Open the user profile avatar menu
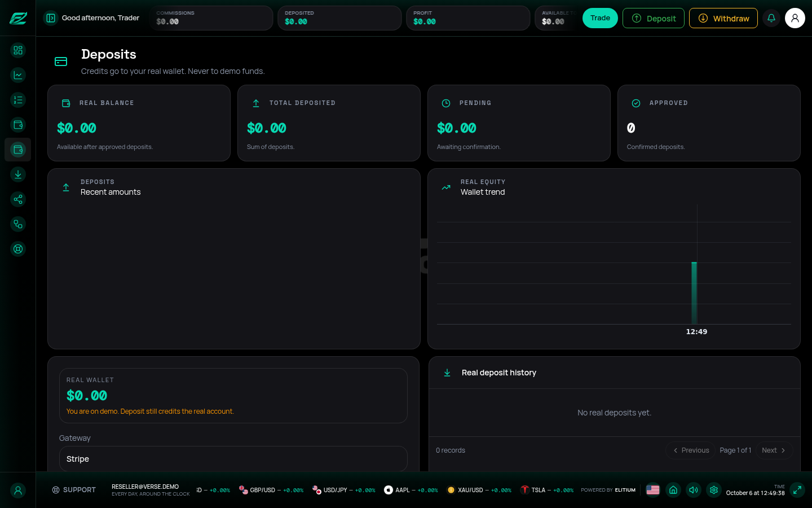Viewport: 812px width, 508px height. pos(795,18)
